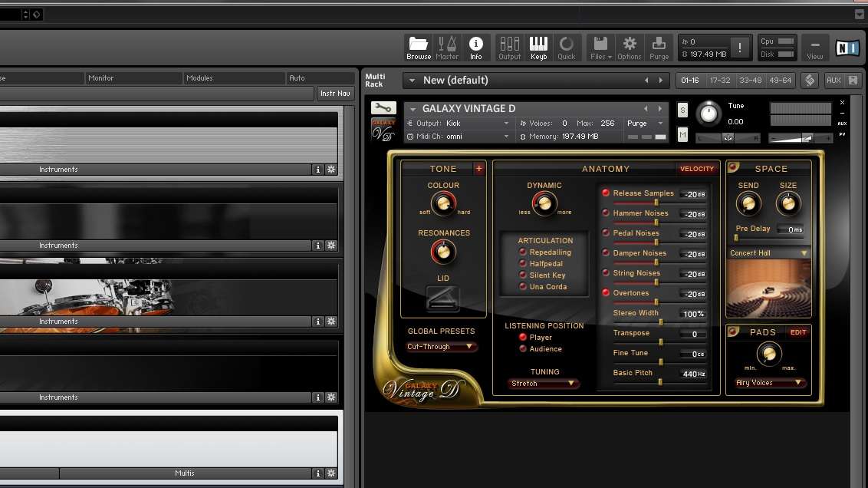Image resolution: width=868 pixels, height=488 pixels.
Task: Open the Global Presets Cut-Through dropdown
Action: tap(442, 347)
